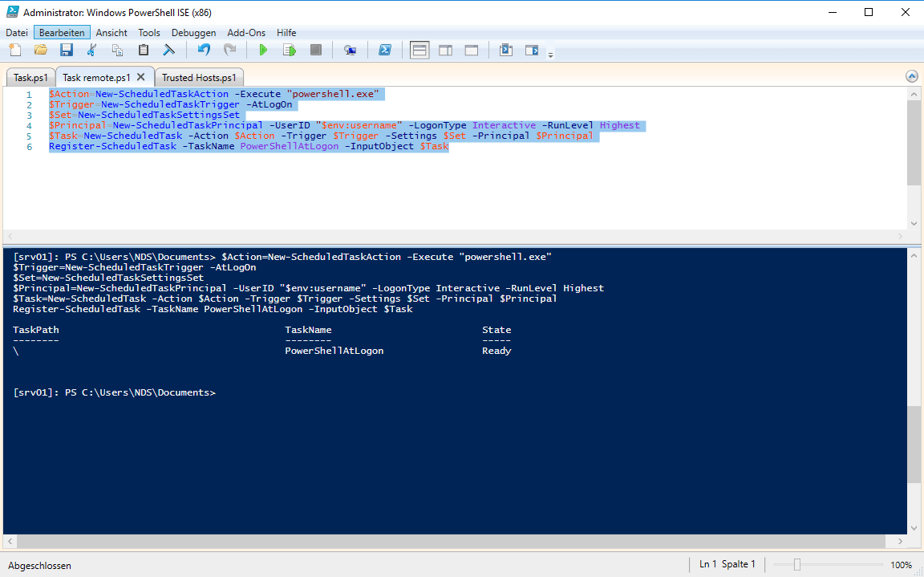Start a new remote PowerShell tab
Screen dimensions: 924x577
coord(350,51)
